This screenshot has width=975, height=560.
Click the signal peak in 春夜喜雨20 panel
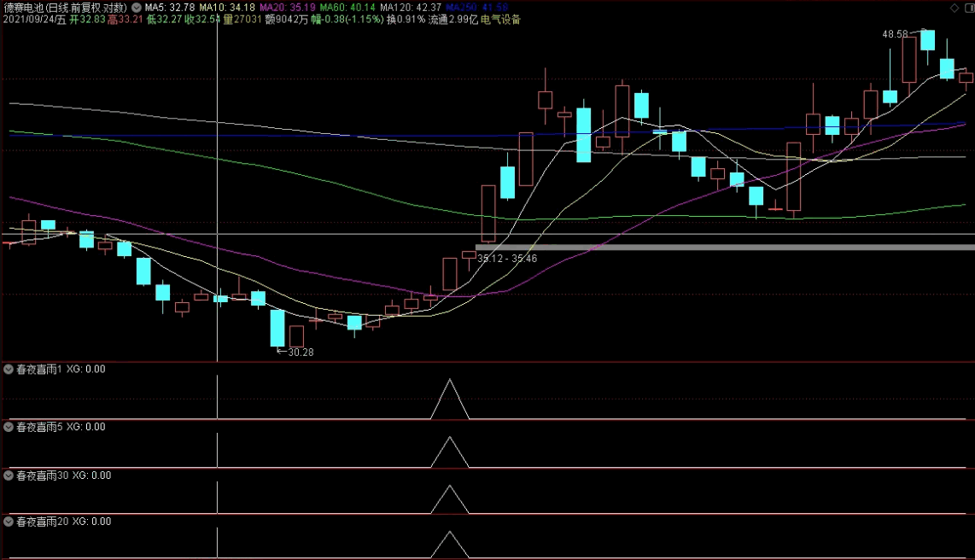click(x=450, y=545)
